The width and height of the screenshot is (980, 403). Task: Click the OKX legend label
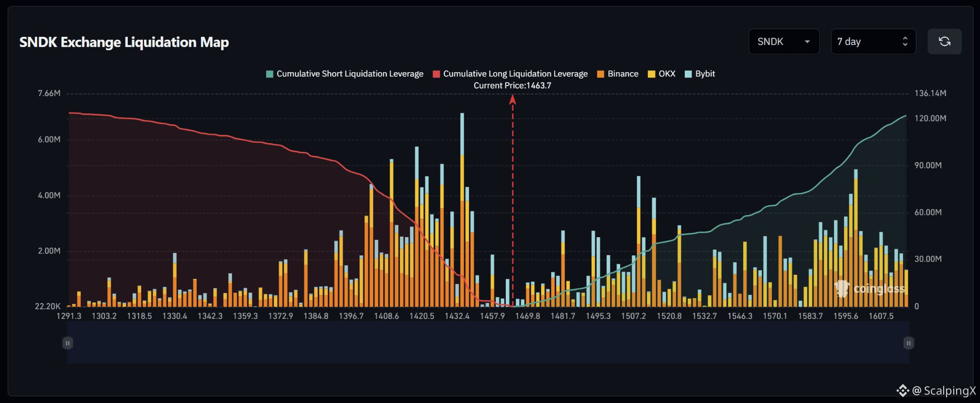coord(667,74)
